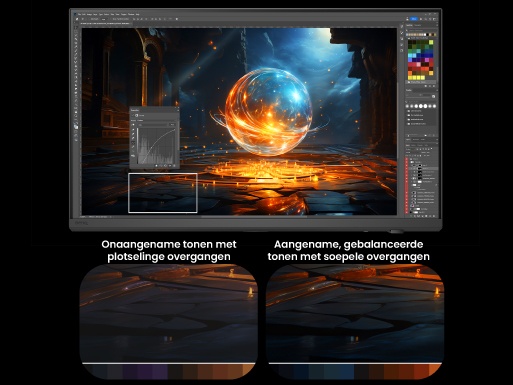Pick the white point eyedropper in Curves
Screen dimensions: 513x385
[133, 138]
